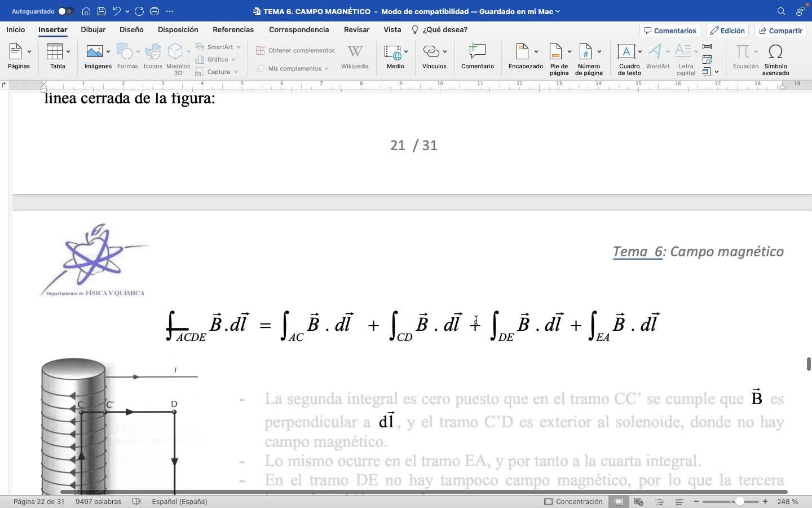Insert a table with the Tabla icon

pos(55,51)
